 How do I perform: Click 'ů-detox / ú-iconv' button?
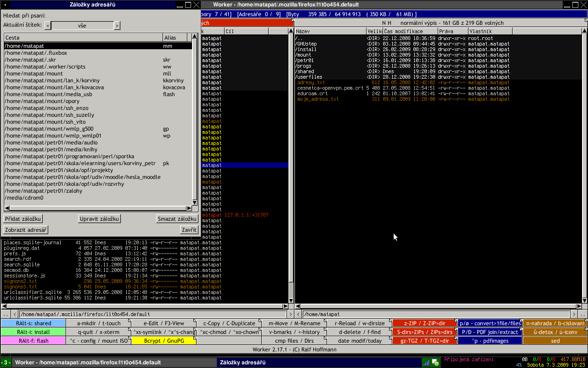[x=555, y=332]
